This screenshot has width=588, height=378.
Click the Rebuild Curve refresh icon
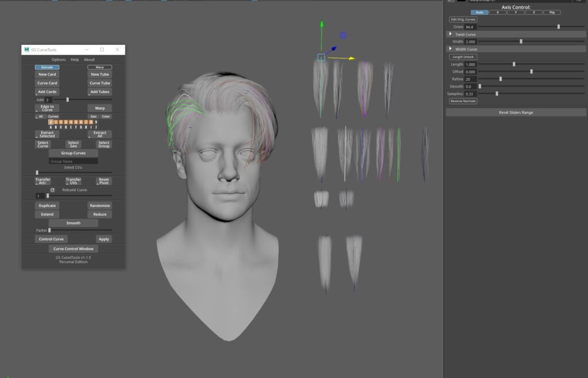52,190
